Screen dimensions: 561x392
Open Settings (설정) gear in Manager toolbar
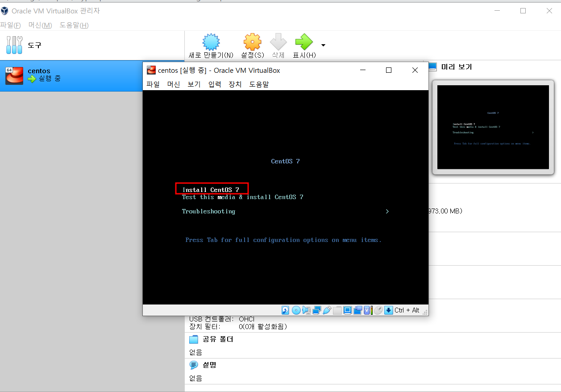point(252,42)
